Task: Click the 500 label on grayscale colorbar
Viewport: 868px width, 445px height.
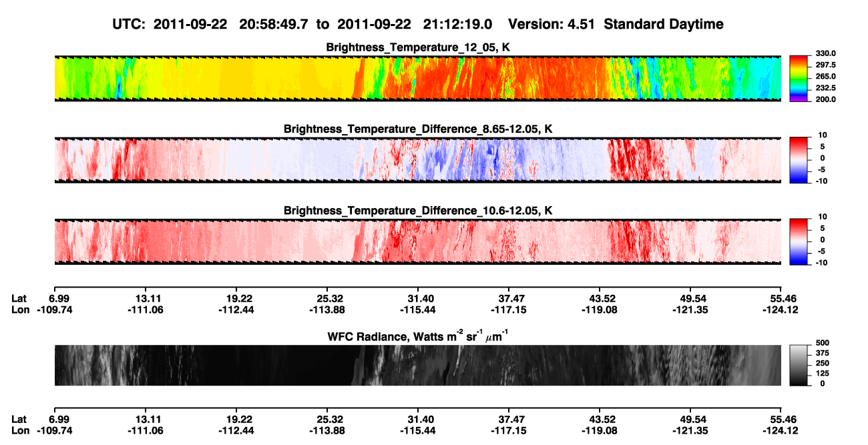Action: pos(823,343)
